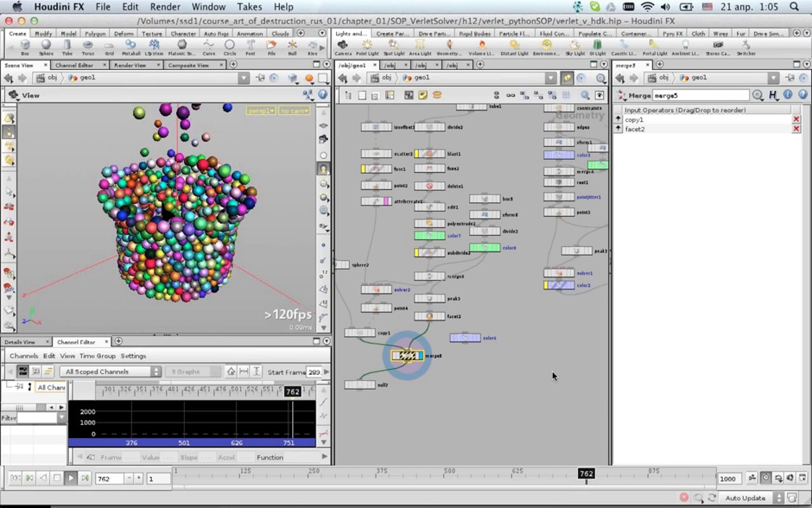Add a Camera from the lights shelf
812x508 pixels.
(x=343, y=47)
